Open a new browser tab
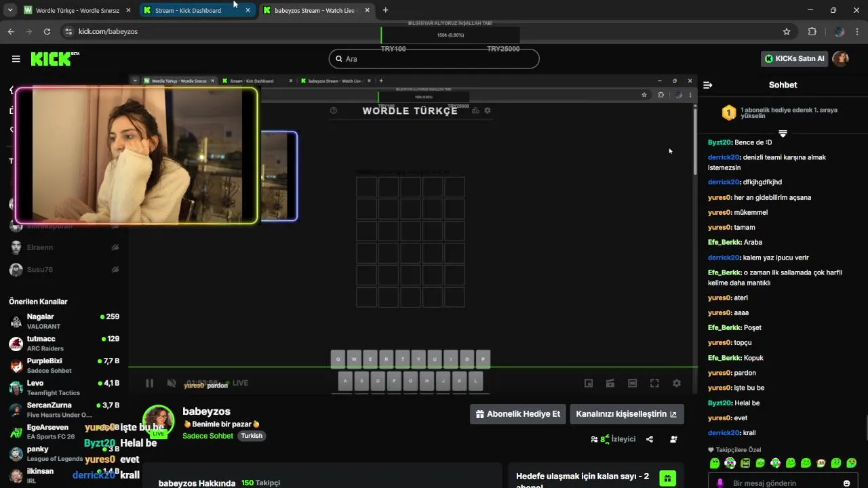The height and width of the screenshot is (488, 868). pos(385,10)
